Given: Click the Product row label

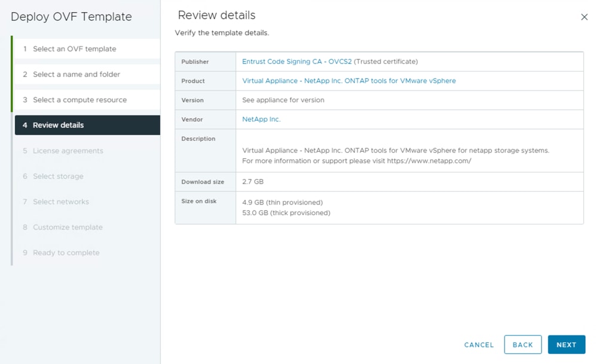Looking at the screenshot, I should [192, 81].
